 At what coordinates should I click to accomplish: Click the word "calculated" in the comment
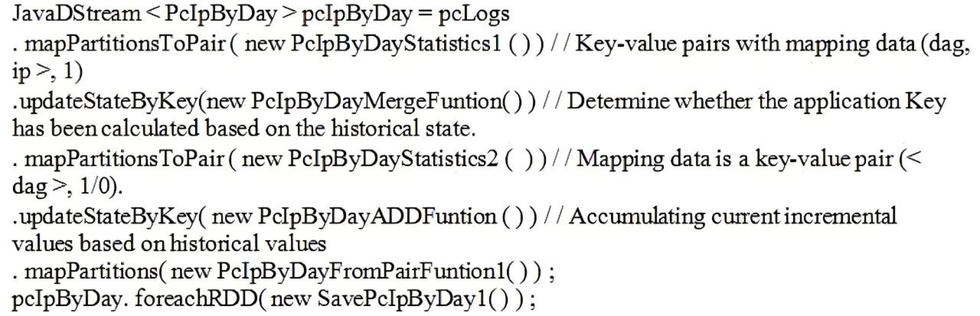coord(150,129)
